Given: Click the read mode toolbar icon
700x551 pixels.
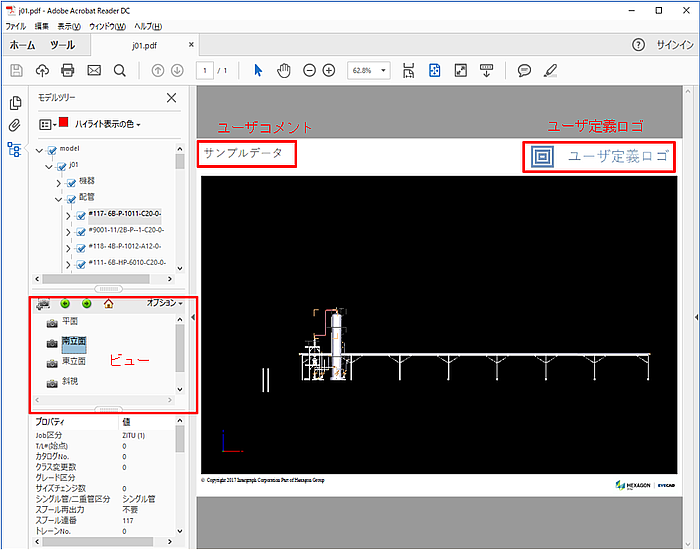Looking at the screenshot, I should pyautogui.click(x=486, y=71).
